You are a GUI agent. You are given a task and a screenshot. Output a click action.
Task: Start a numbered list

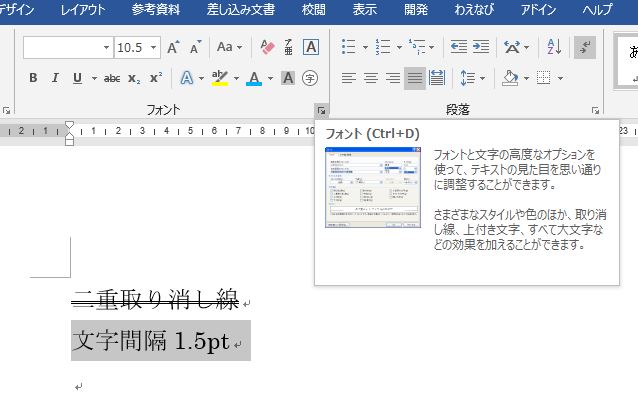coord(383,47)
